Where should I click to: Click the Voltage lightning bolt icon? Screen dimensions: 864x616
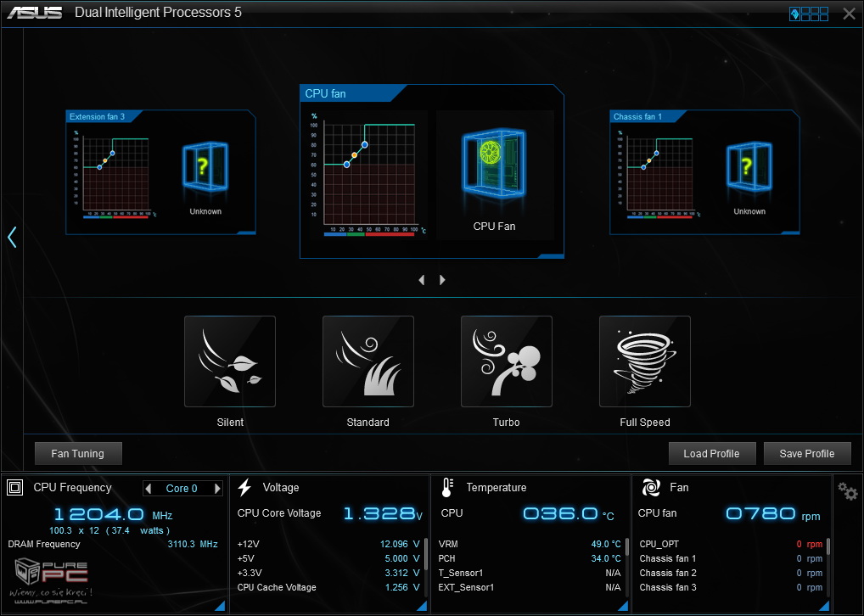click(x=244, y=487)
